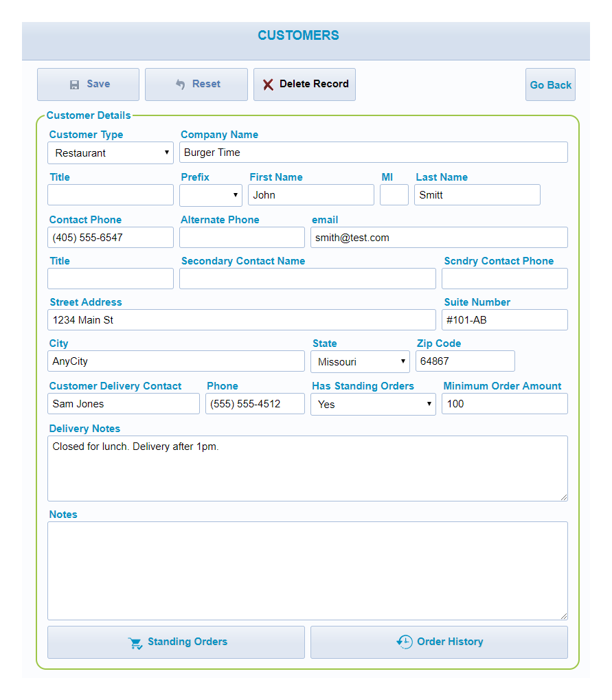Click the Last Name field with Smitt

(477, 195)
